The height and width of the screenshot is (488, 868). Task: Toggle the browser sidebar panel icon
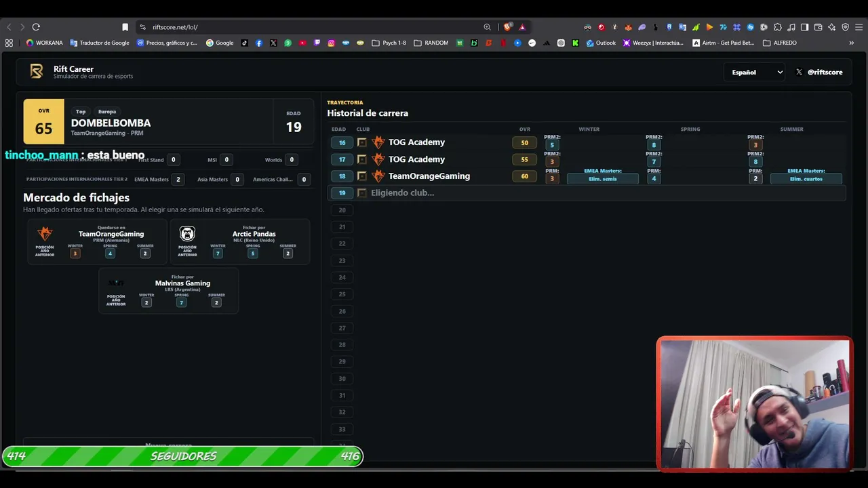804,27
